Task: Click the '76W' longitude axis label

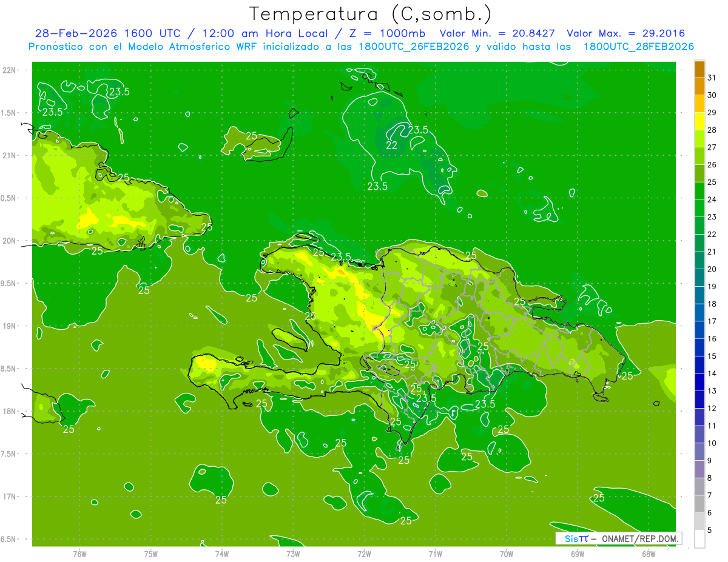Action: (x=79, y=554)
